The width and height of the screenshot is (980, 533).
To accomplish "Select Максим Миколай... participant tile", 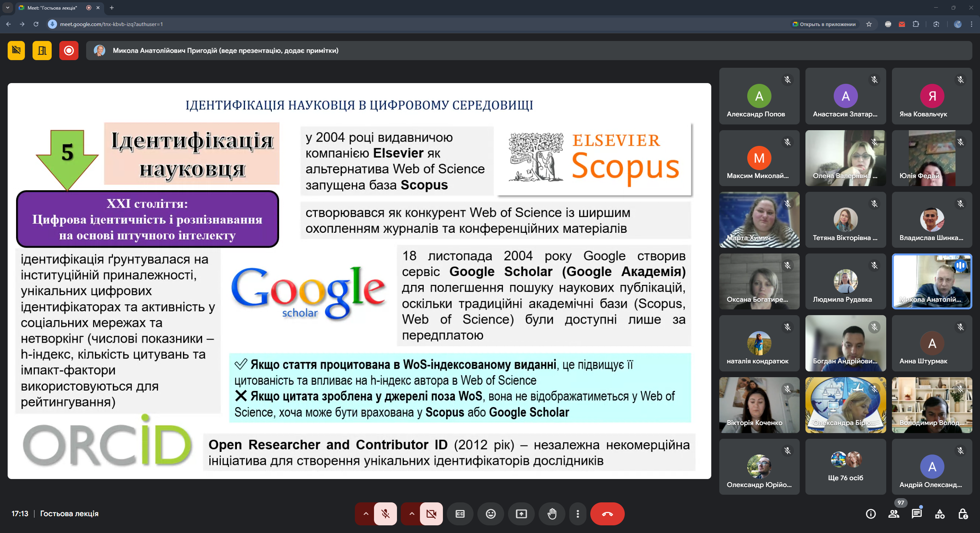I will point(759,158).
